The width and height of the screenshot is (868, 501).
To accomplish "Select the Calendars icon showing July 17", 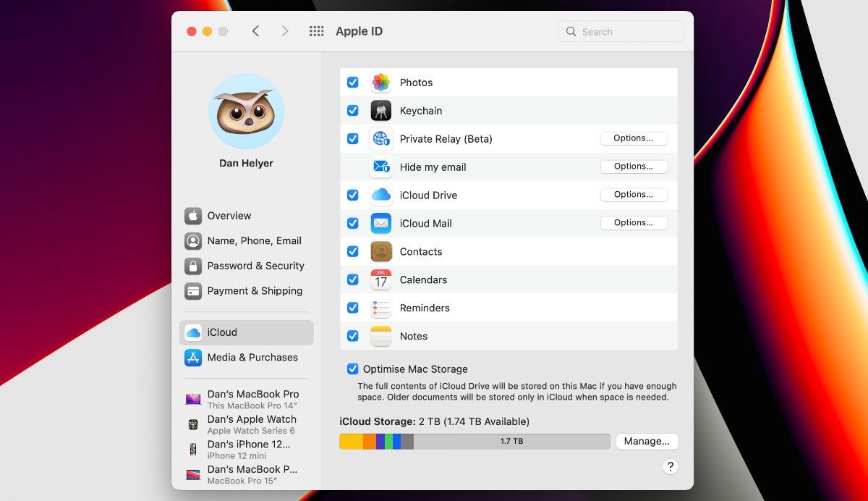I will [x=380, y=279].
